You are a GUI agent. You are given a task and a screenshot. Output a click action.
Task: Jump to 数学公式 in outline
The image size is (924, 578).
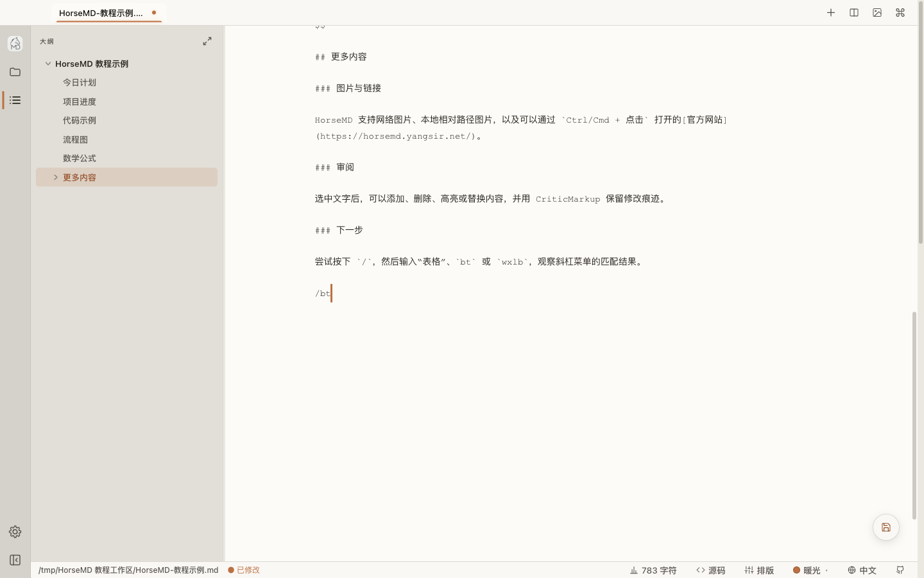point(80,158)
